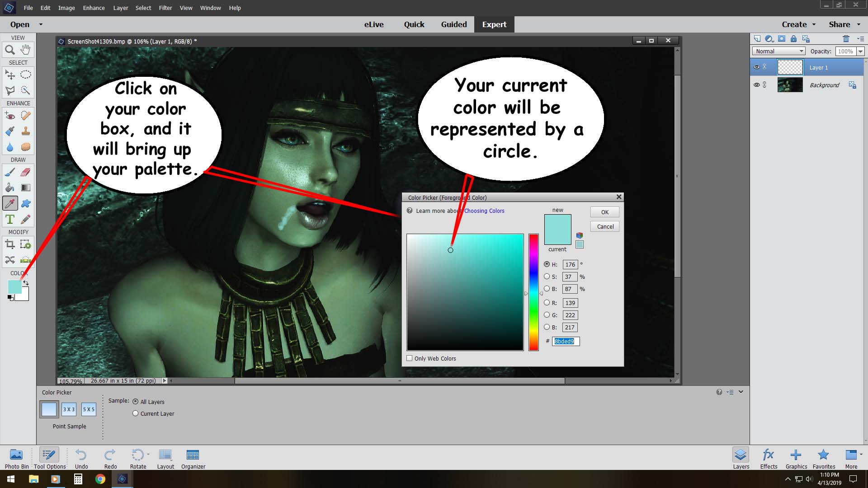Lock all pixels of the layer

pos(793,39)
